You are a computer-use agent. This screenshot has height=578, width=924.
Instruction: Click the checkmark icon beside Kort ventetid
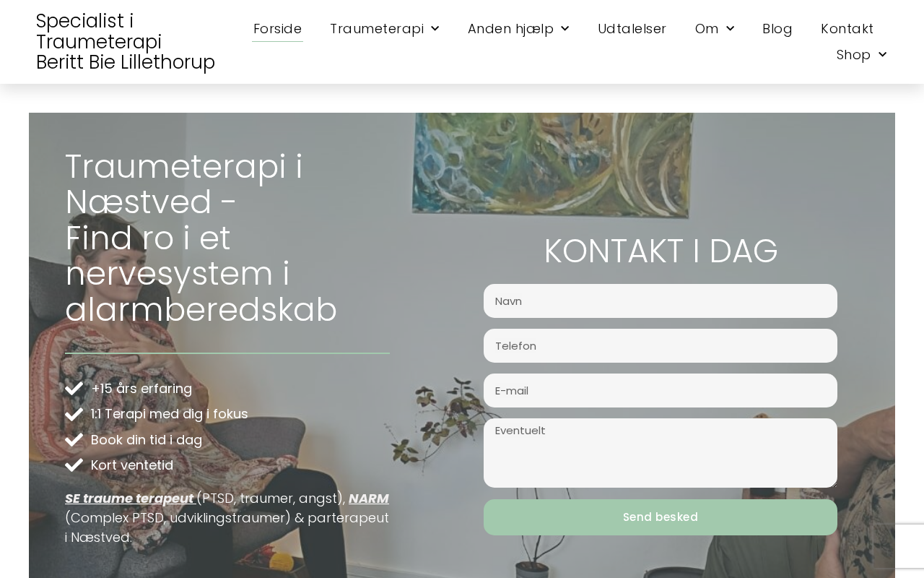[x=74, y=465]
